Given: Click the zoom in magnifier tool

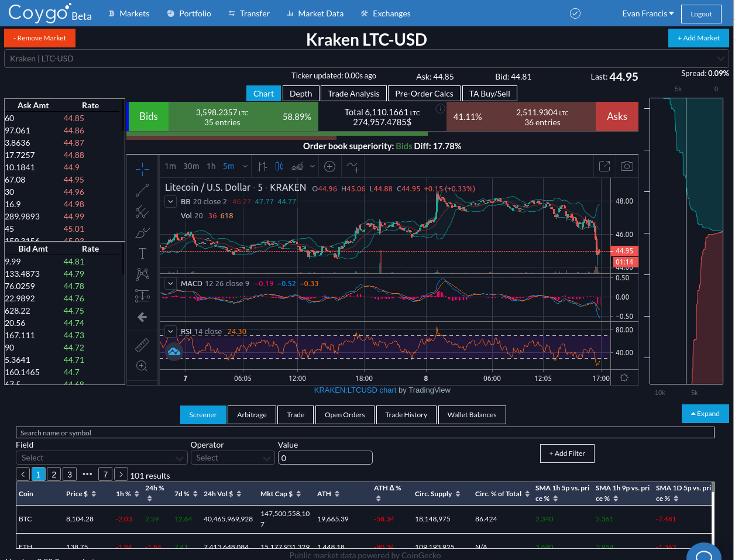Looking at the screenshot, I should pos(142,366).
